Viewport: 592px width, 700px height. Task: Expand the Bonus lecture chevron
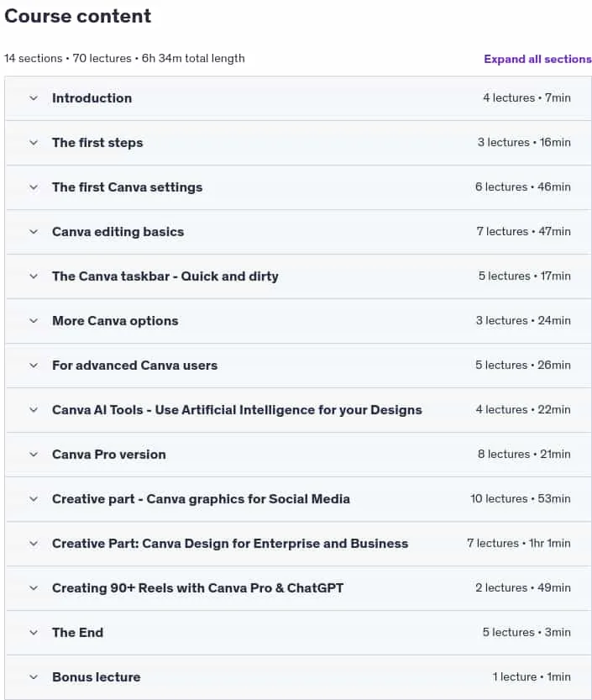pos(34,677)
